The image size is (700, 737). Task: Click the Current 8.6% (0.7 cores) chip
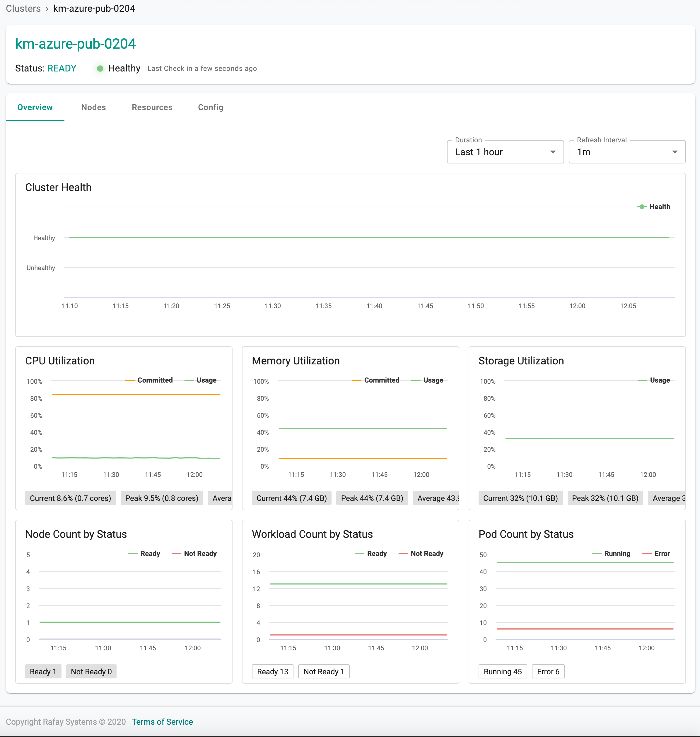(71, 498)
